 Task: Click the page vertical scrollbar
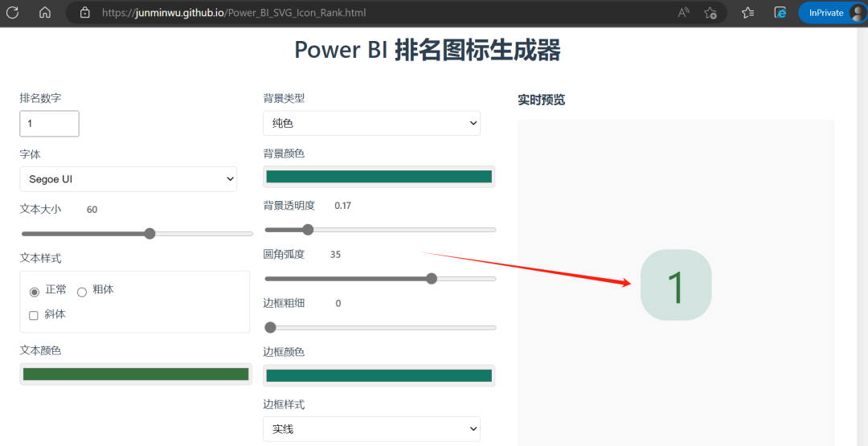click(x=862, y=237)
